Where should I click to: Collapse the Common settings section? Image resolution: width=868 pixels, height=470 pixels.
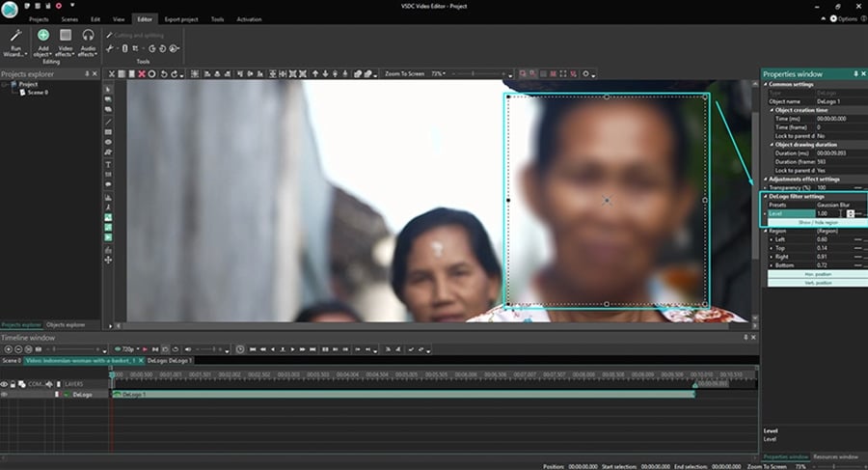(x=766, y=84)
